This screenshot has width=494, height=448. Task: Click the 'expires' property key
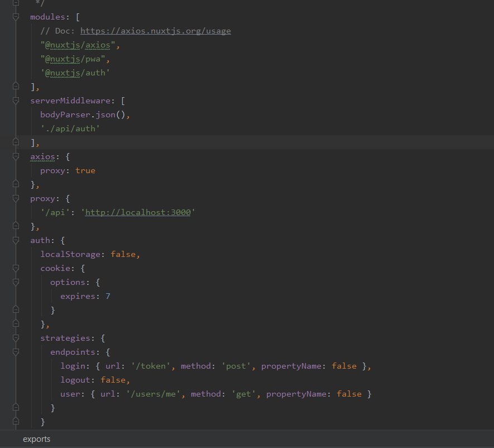(78, 296)
